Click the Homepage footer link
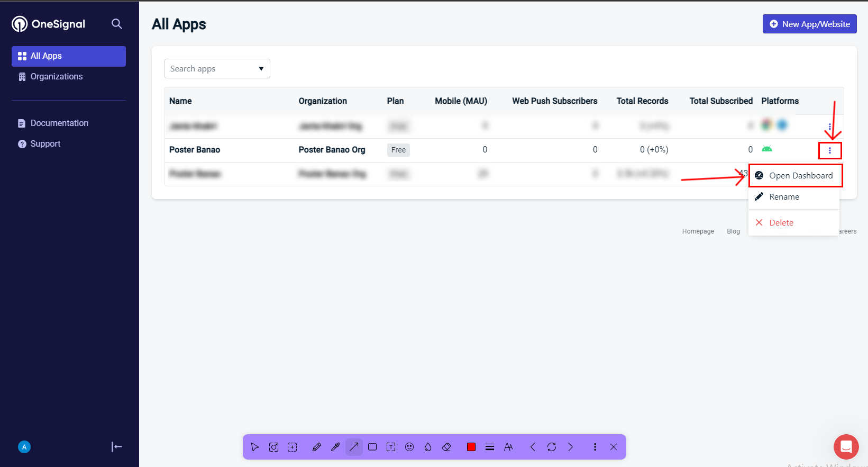This screenshot has width=868, height=467. coord(698,231)
